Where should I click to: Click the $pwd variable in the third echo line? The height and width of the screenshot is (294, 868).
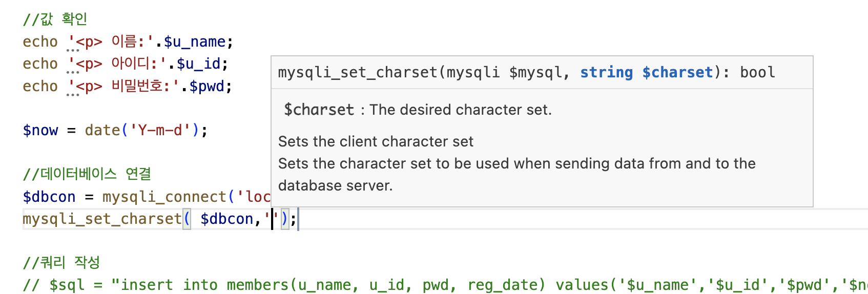pos(207,86)
